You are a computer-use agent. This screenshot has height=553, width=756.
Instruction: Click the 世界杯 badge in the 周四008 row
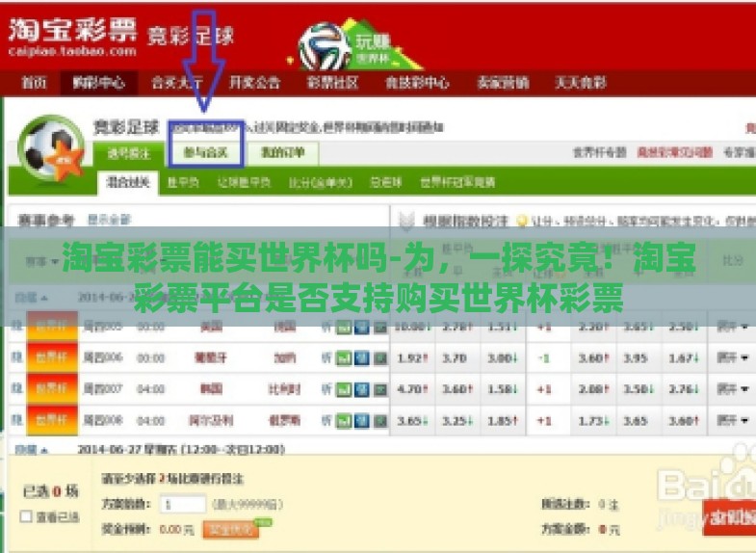pos(52,420)
